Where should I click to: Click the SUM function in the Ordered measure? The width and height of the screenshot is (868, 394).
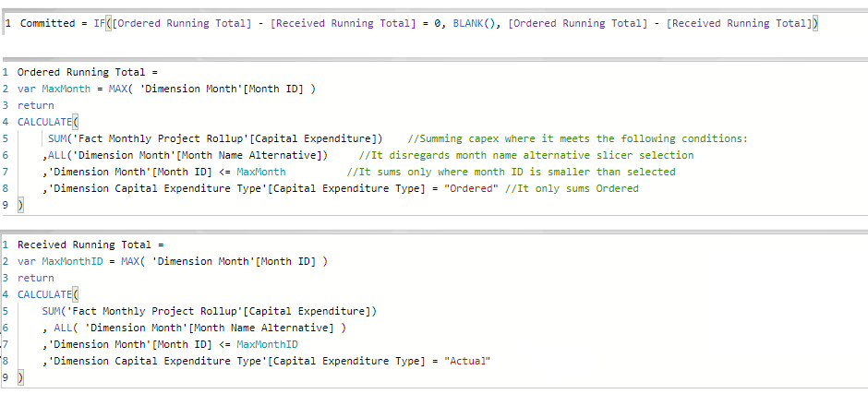pyautogui.click(x=56, y=138)
